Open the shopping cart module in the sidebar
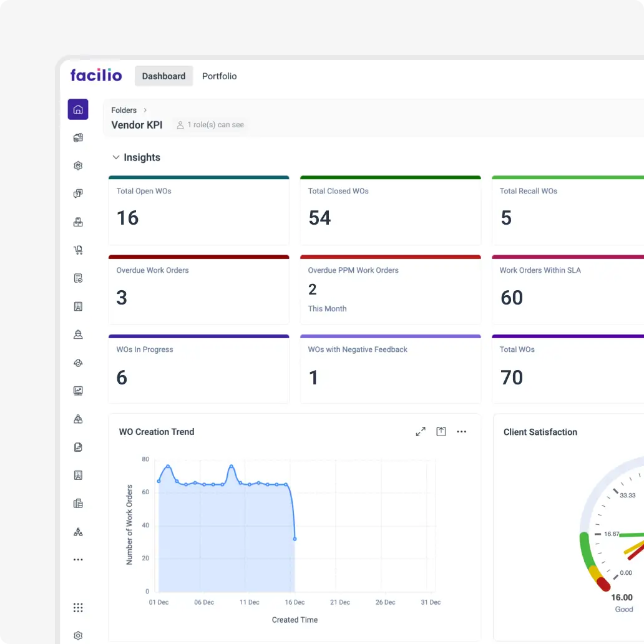The image size is (644, 644). coord(78,250)
